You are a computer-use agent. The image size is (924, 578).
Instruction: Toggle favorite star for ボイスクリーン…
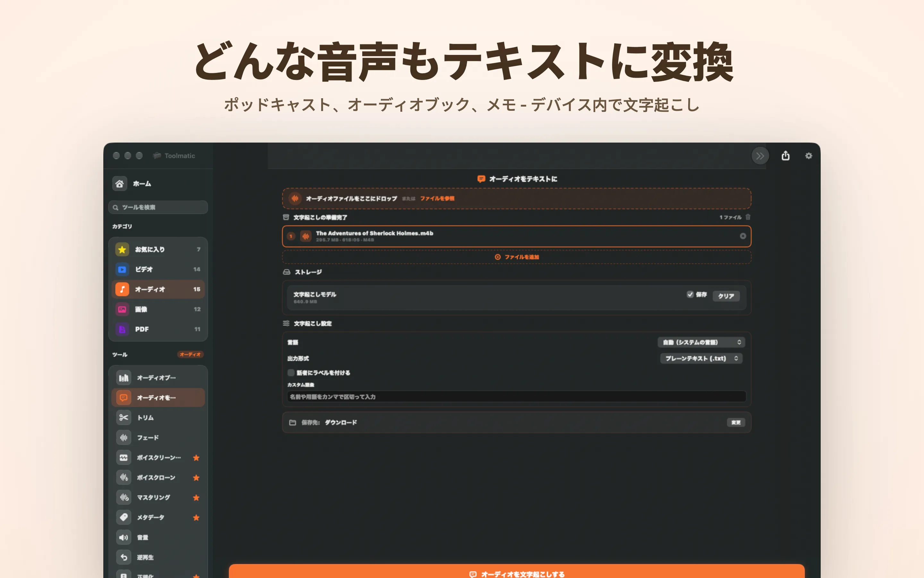tap(196, 458)
